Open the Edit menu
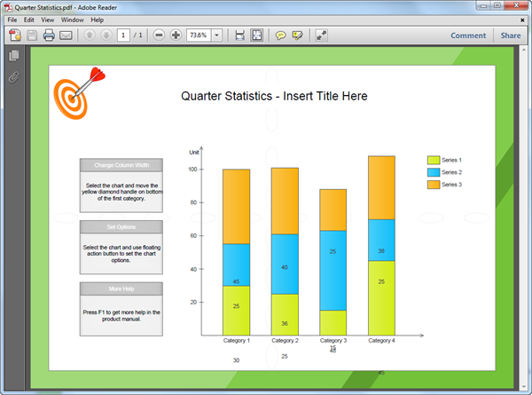The width and height of the screenshot is (532, 395). pos(29,20)
